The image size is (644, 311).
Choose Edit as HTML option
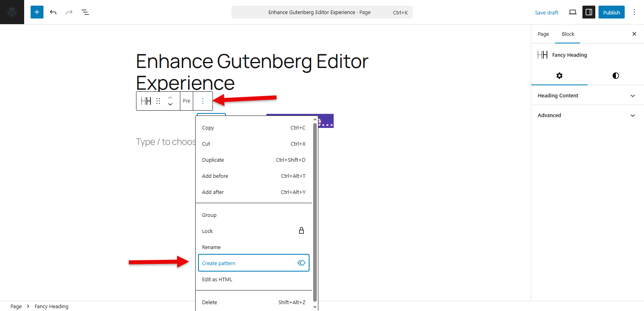[x=254, y=279]
